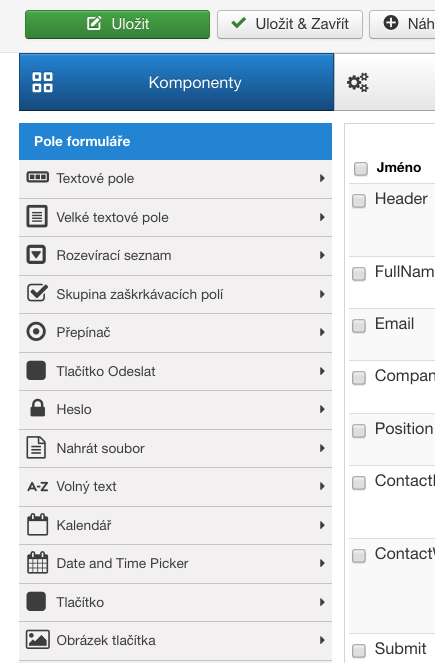Open the gears settings tab icon

pos(358,82)
